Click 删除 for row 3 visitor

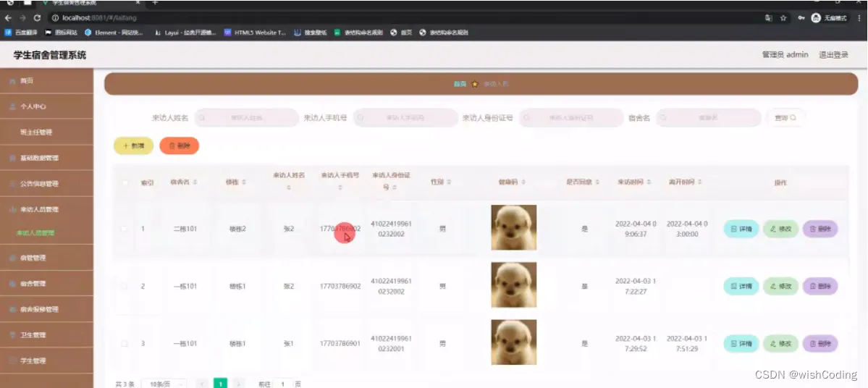coord(820,344)
